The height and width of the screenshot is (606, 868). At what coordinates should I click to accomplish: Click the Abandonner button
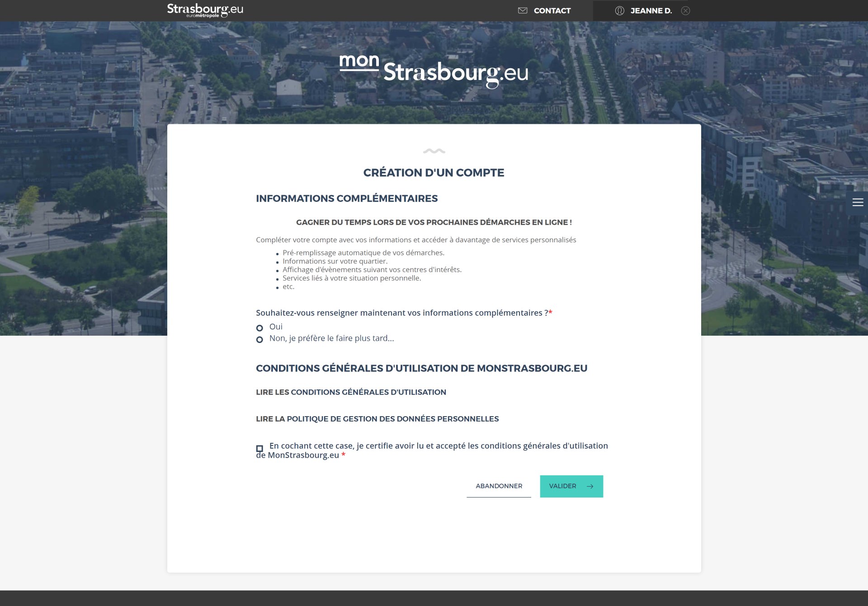[499, 486]
